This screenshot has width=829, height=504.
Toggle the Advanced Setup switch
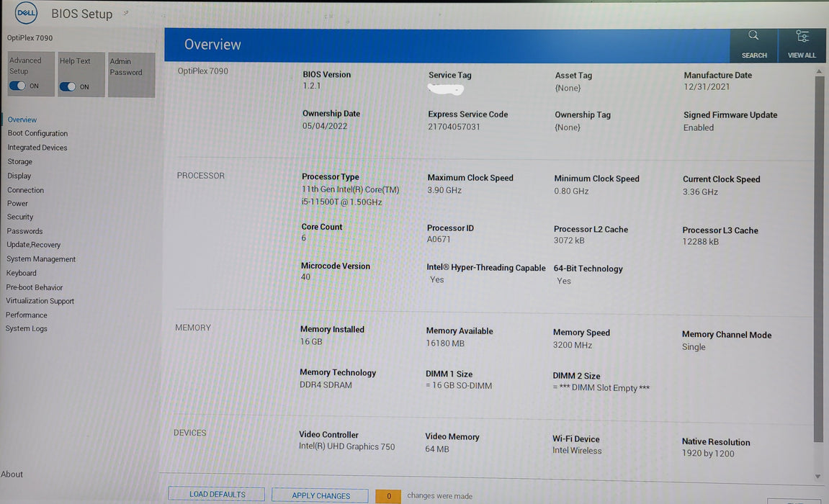pos(17,86)
